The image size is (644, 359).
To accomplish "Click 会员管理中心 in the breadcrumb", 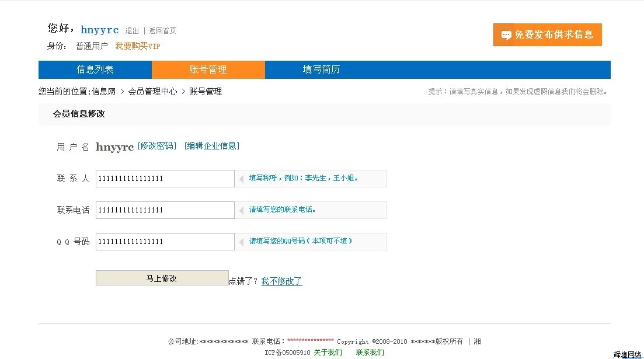I will (x=152, y=92).
